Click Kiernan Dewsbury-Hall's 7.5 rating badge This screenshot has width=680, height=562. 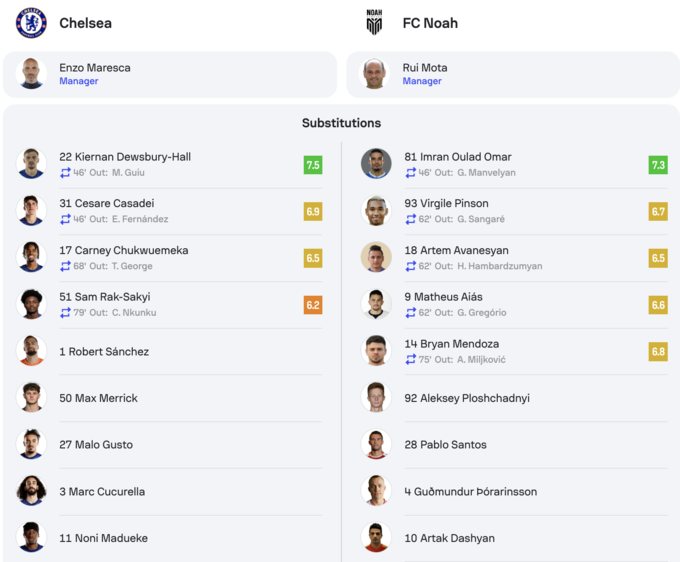click(313, 165)
